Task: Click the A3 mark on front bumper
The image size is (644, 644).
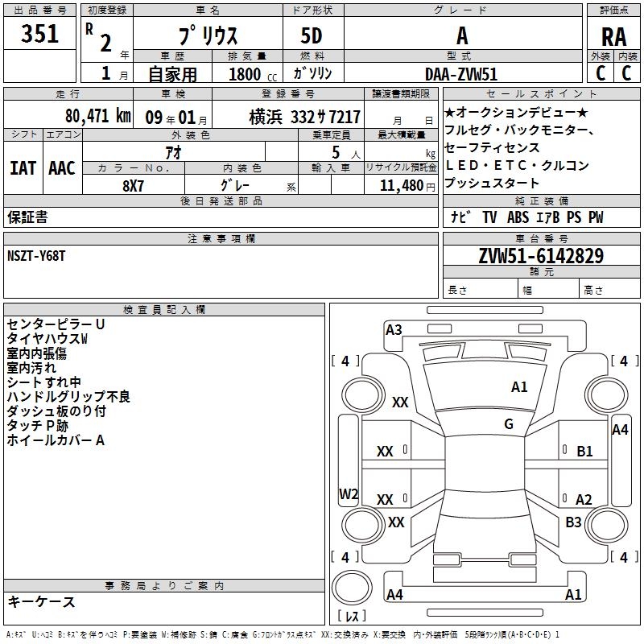Action: tap(394, 329)
